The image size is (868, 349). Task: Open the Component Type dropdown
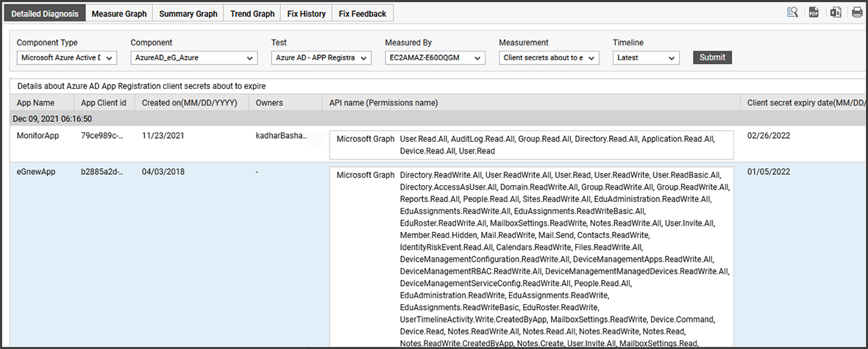click(x=67, y=57)
